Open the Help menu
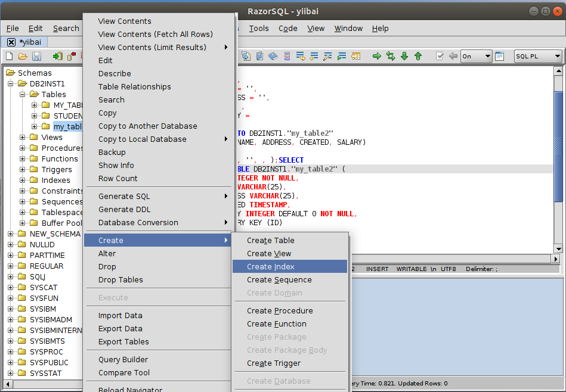The image size is (566, 392). pyautogui.click(x=380, y=28)
